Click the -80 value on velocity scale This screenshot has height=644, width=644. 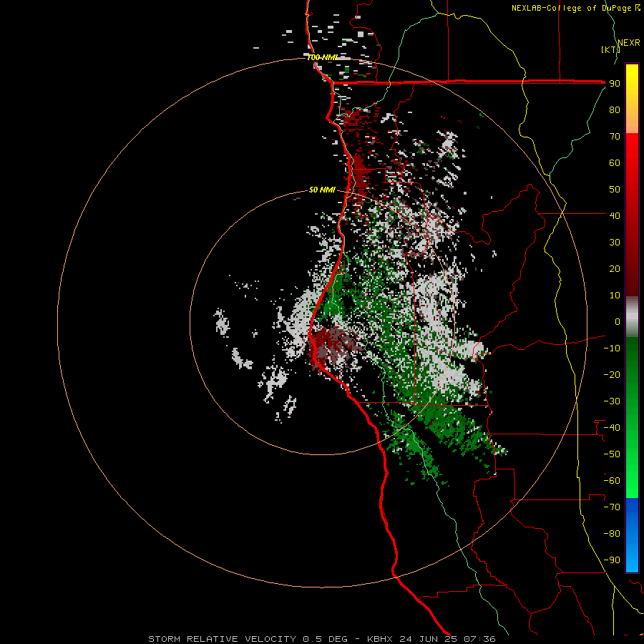click(x=612, y=534)
